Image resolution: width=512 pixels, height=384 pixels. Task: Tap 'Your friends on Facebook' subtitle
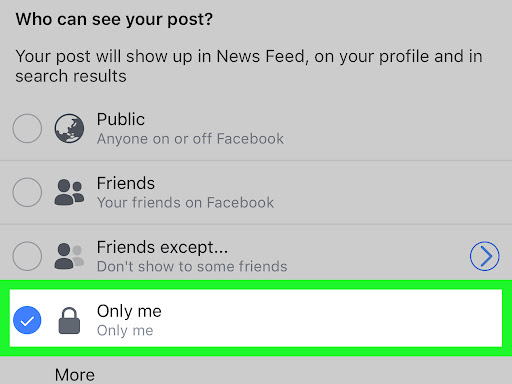pyautogui.click(x=185, y=203)
